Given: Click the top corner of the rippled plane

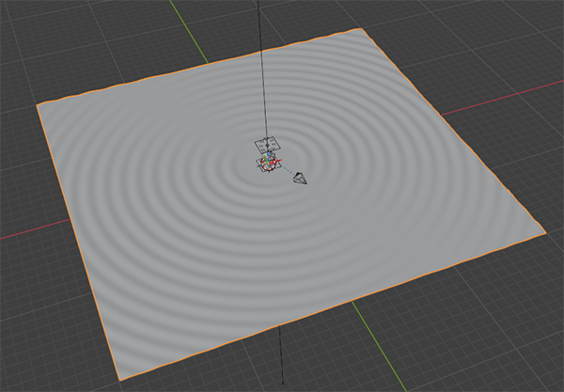Looking at the screenshot, I should tap(363, 29).
